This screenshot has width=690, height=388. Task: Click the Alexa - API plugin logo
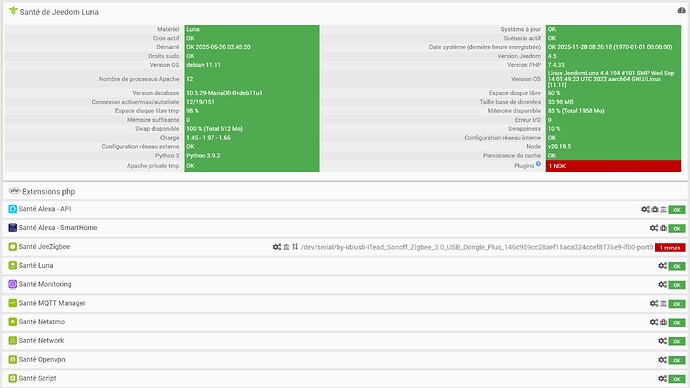point(12,209)
